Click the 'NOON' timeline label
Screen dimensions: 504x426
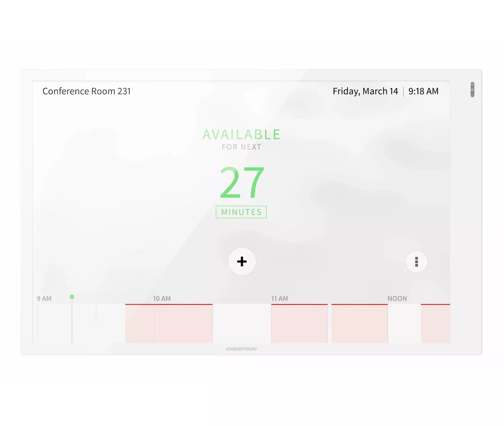(397, 299)
